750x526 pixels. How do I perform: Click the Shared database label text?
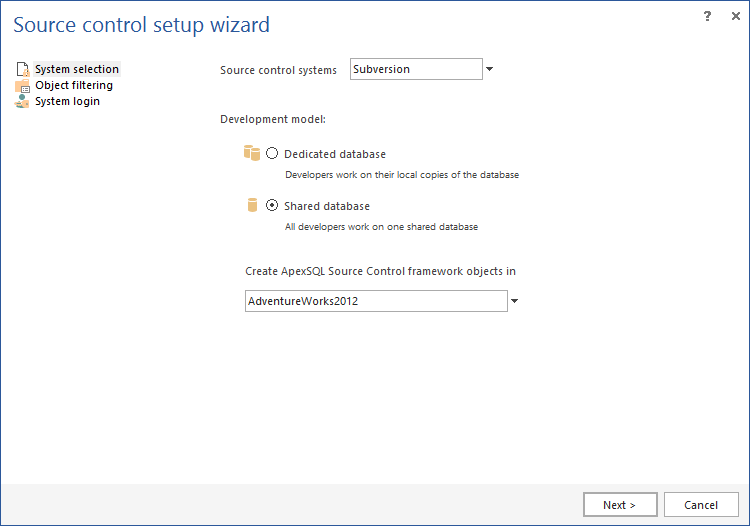point(327,206)
